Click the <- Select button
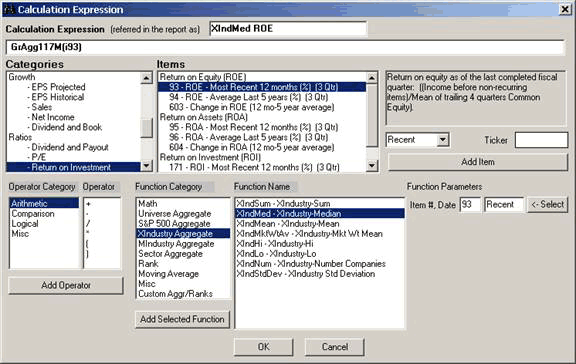Screen dimensions: 576x364 click(548, 205)
